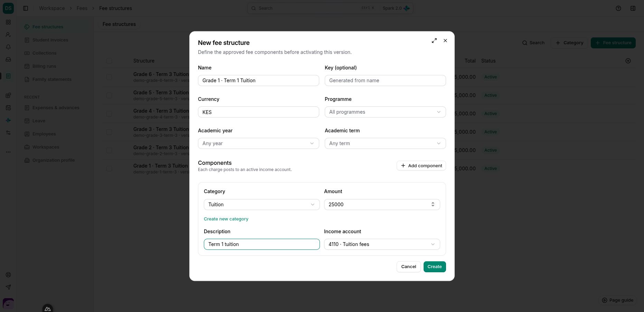The image size is (644, 312).
Task: Open Billing runs in sidebar
Action: [44, 66]
